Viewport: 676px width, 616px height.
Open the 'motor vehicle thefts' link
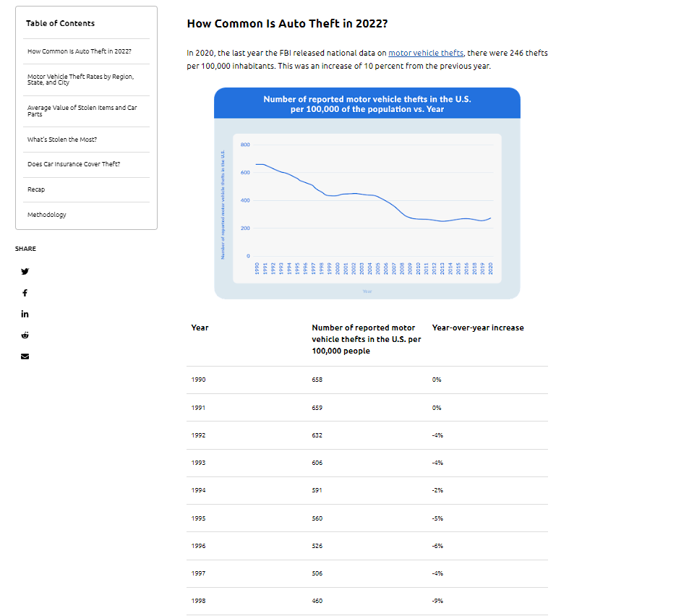[x=425, y=53]
